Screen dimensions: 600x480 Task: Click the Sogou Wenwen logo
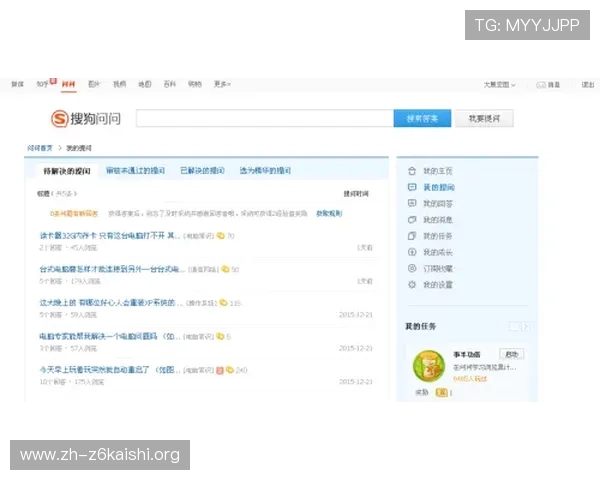[86, 118]
